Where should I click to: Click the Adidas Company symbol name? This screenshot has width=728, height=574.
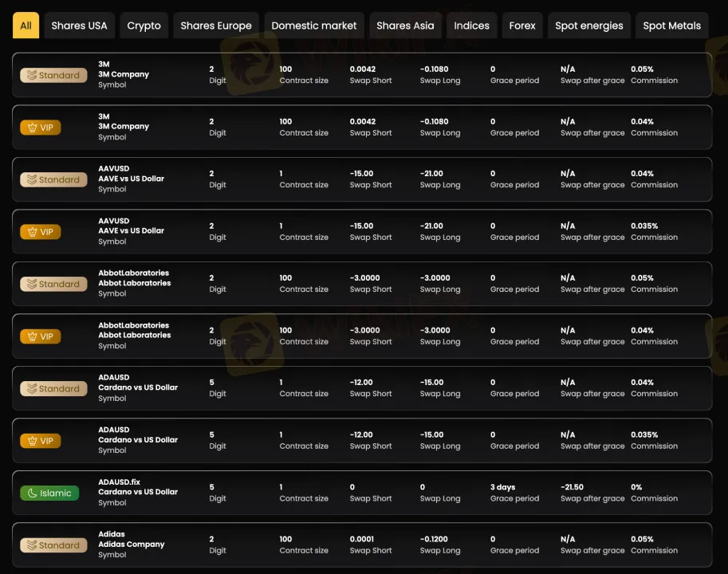(132, 545)
